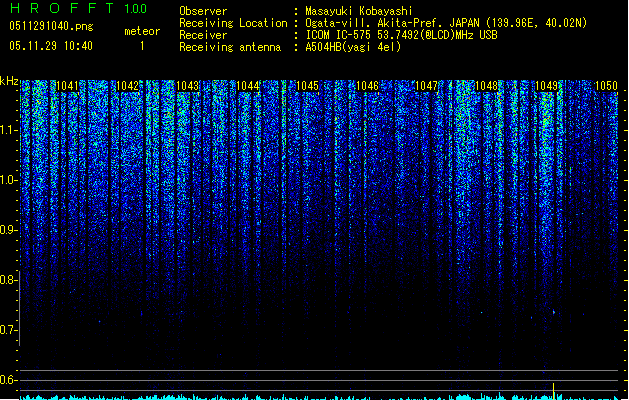Click the gray vertical bar beside 0.8 kHz
The image size is (629, 400).
click(20, 308)
